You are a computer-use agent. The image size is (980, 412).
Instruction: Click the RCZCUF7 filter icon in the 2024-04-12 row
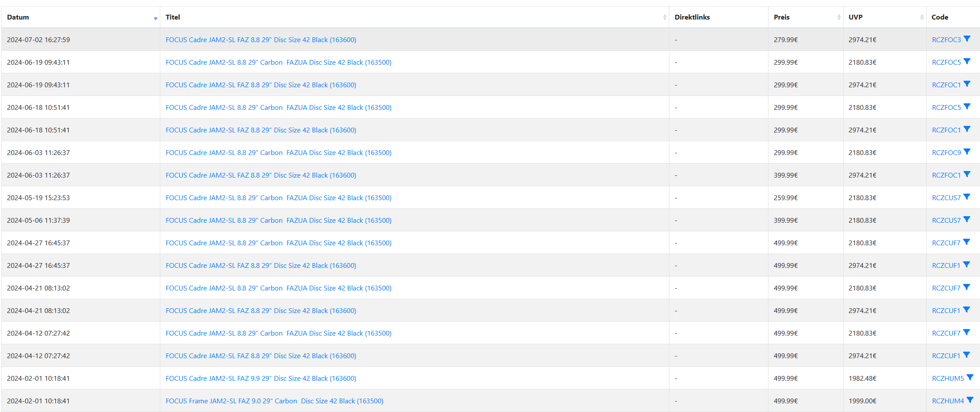pyautogui.click(x=966, y=332)
